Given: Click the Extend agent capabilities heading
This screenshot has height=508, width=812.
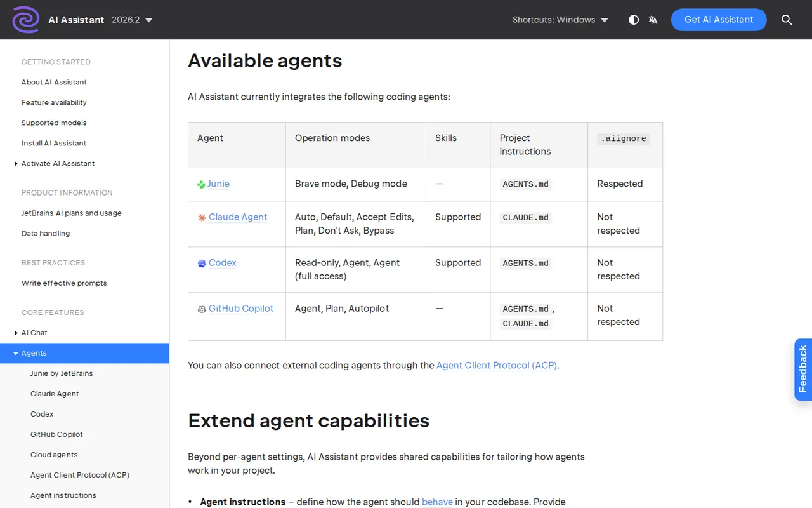Looking at the screenshot, I should pyautogui.click(x=309, y=421).
